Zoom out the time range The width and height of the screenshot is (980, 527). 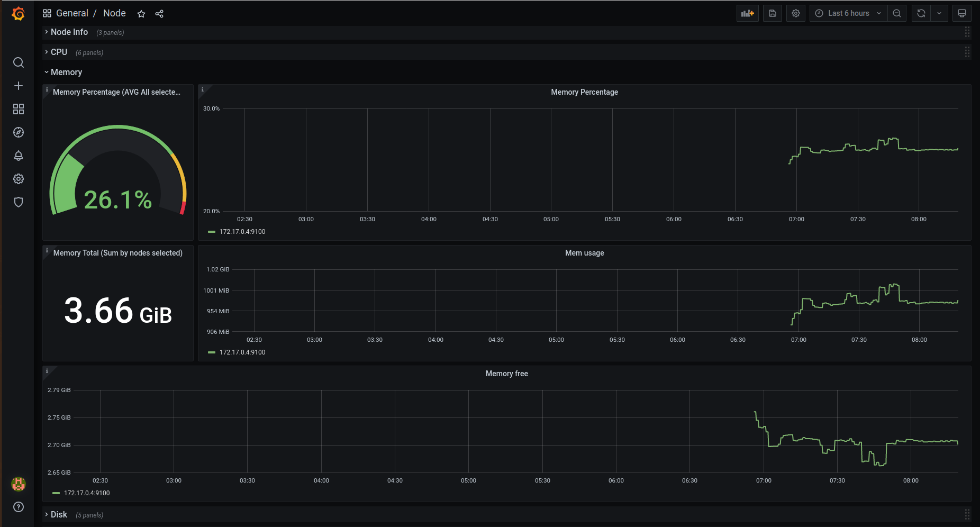click(897, 13)
